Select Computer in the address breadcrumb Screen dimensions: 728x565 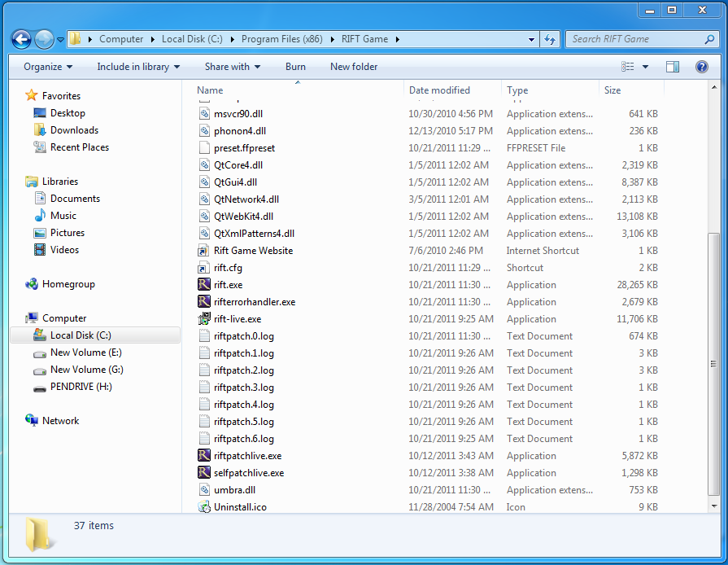pos(121,40)
